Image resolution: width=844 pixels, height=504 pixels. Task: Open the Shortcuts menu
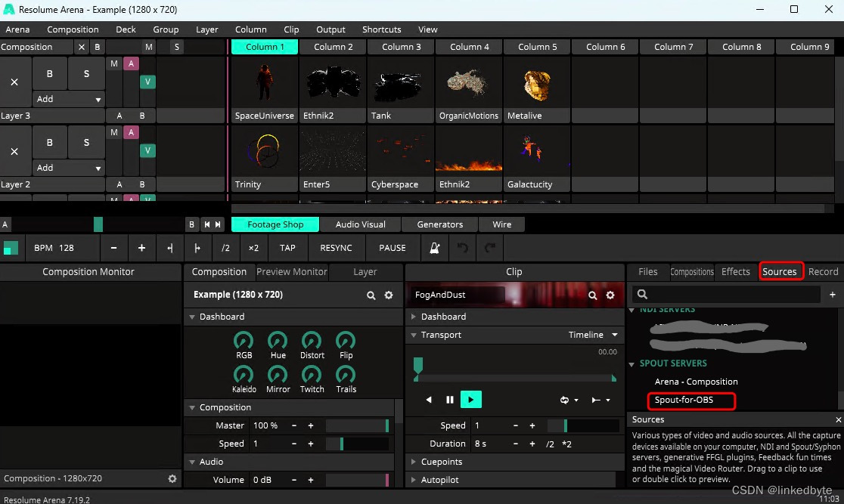pos(382,29)
